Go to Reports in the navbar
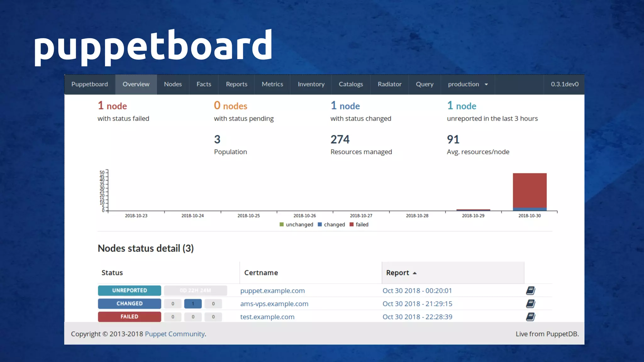644x362 pixels. (236, 84)
